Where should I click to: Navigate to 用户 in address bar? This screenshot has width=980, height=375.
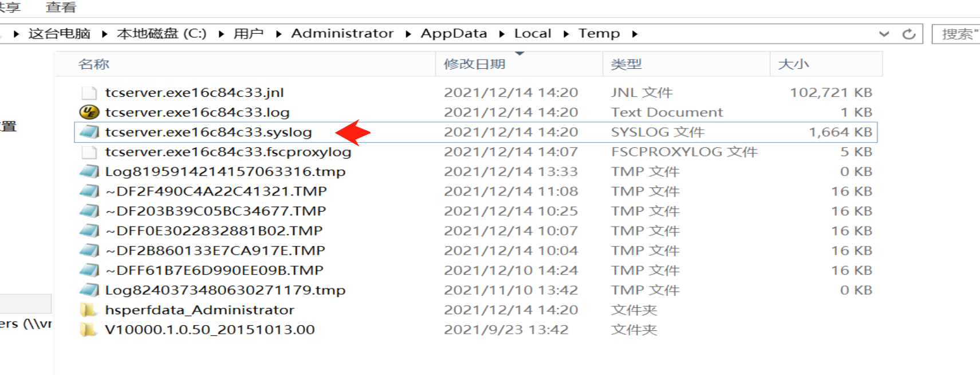249,34
